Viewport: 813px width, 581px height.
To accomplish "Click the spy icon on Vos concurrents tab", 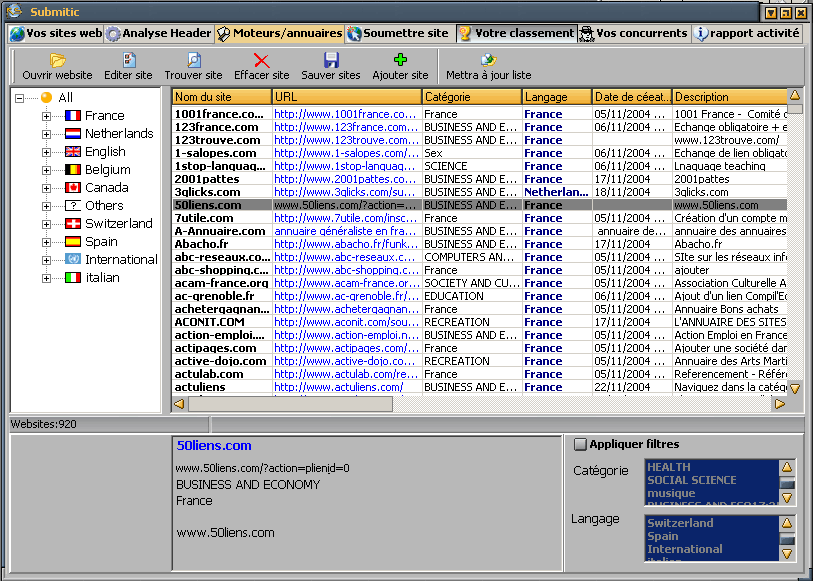I will point(586,34).
